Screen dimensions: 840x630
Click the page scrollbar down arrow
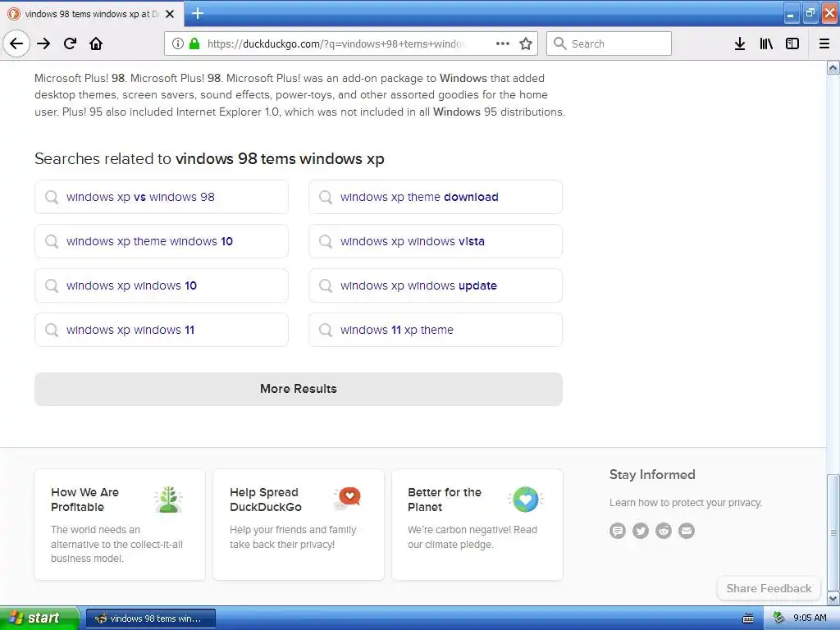coord(833,598)
